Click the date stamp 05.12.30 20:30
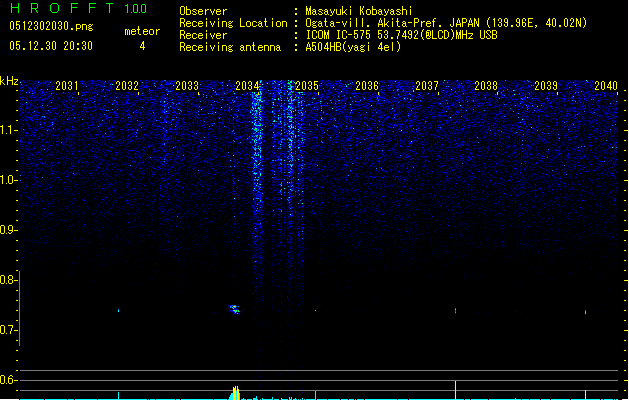Screen dimensions: 629x400 (x=51, y=46)
